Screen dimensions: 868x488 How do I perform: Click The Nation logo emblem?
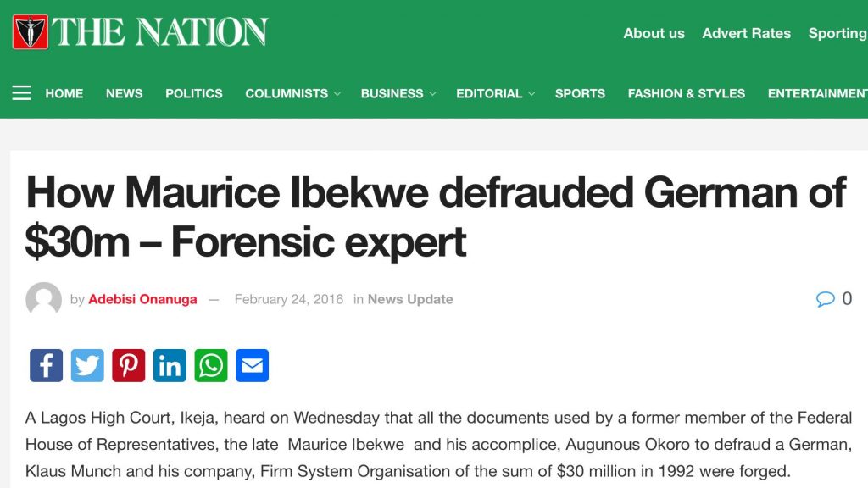click(x=31, y=32)
